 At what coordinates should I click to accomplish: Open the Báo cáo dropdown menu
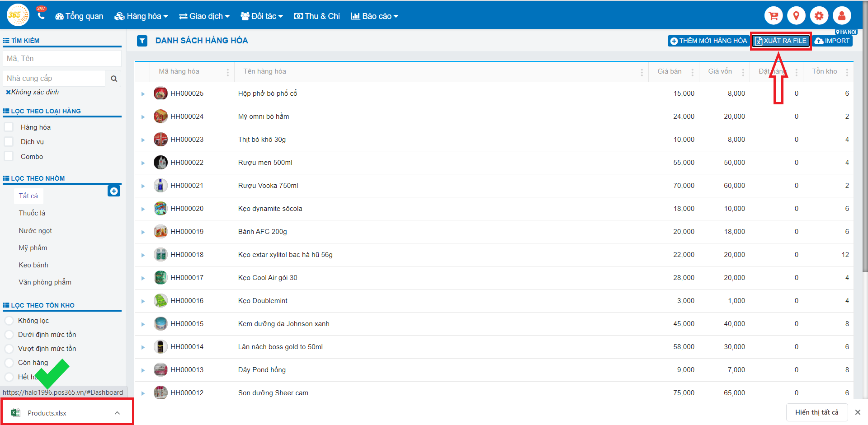375,16
